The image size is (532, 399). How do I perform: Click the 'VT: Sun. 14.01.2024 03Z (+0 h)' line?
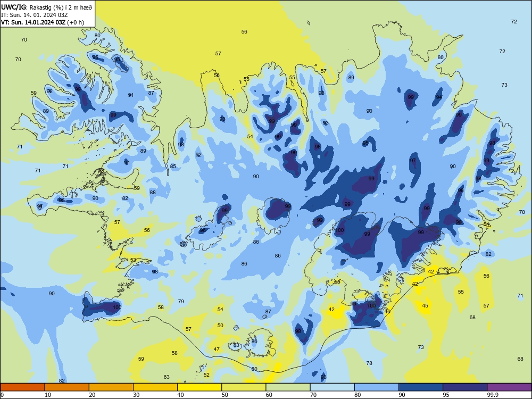(43, 22)
